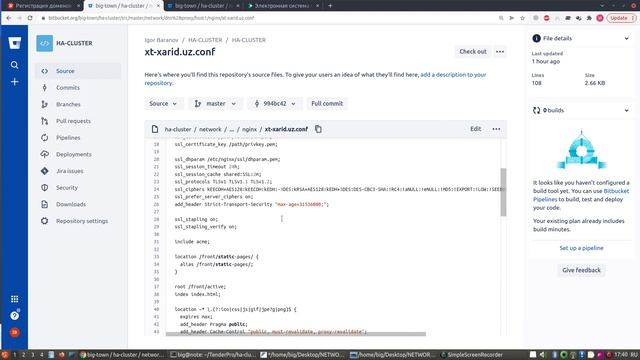Viewport: 640px width, 360px height.
Task: Click the file document icon before ha-cluster
Action: point(155,129)
